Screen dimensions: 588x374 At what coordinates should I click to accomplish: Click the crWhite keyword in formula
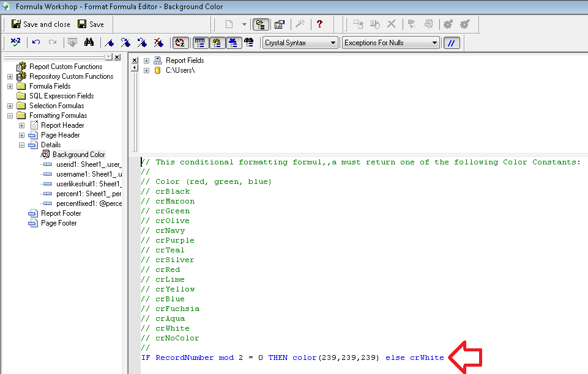[x=426, y=358]
